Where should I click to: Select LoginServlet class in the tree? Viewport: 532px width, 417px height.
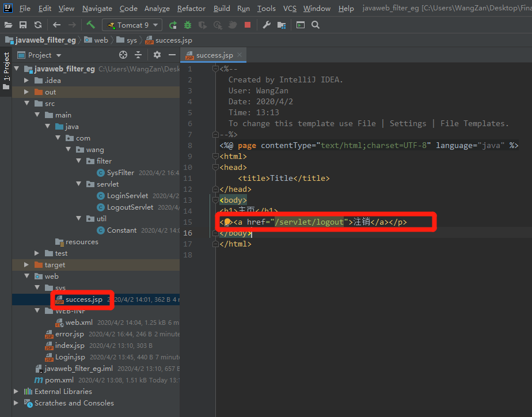click(127, 196)
